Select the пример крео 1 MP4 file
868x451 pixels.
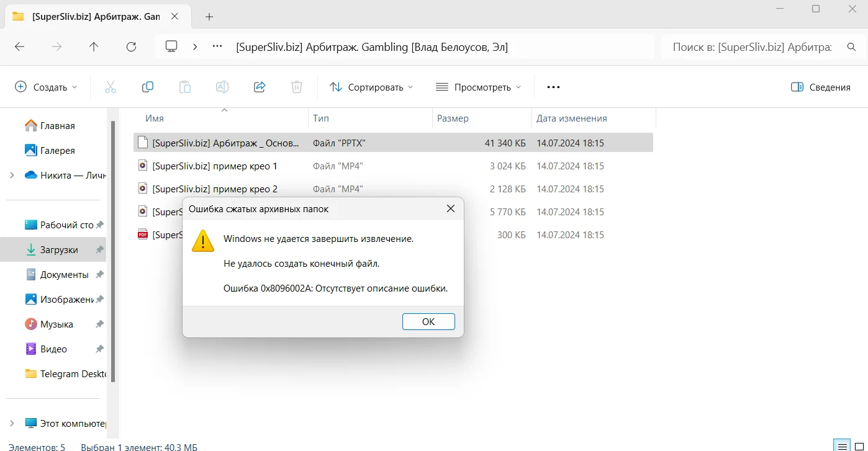(214, 166)
